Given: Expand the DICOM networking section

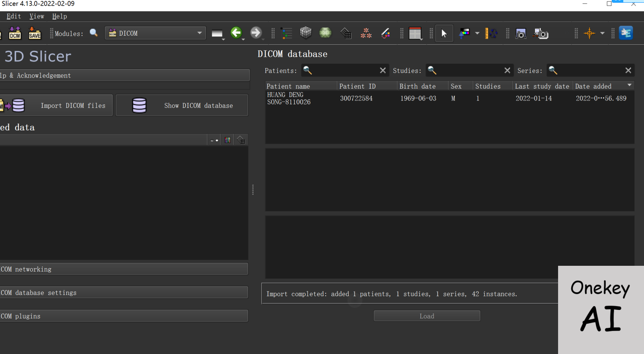Looking at the screenshot, I should click(124, 269).
